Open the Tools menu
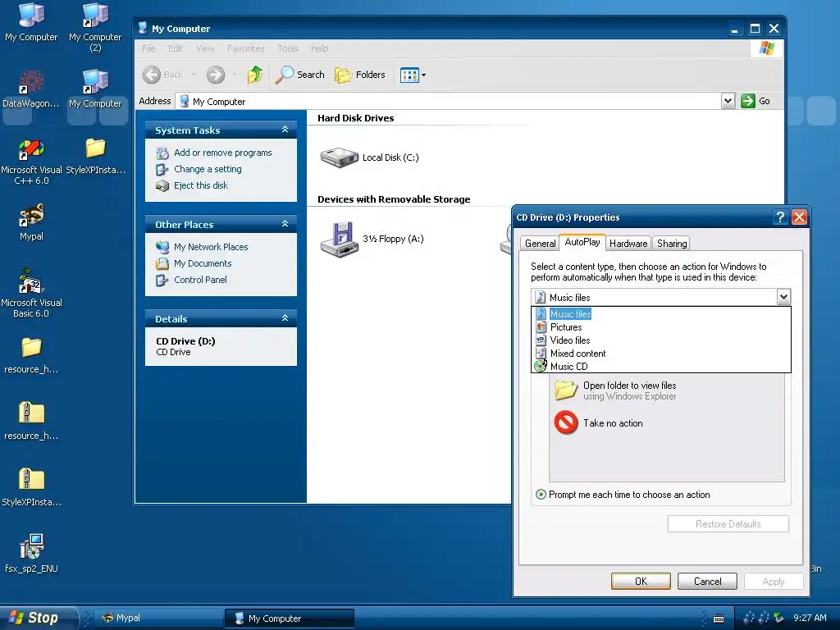840x630 pixels. (288, 48)
